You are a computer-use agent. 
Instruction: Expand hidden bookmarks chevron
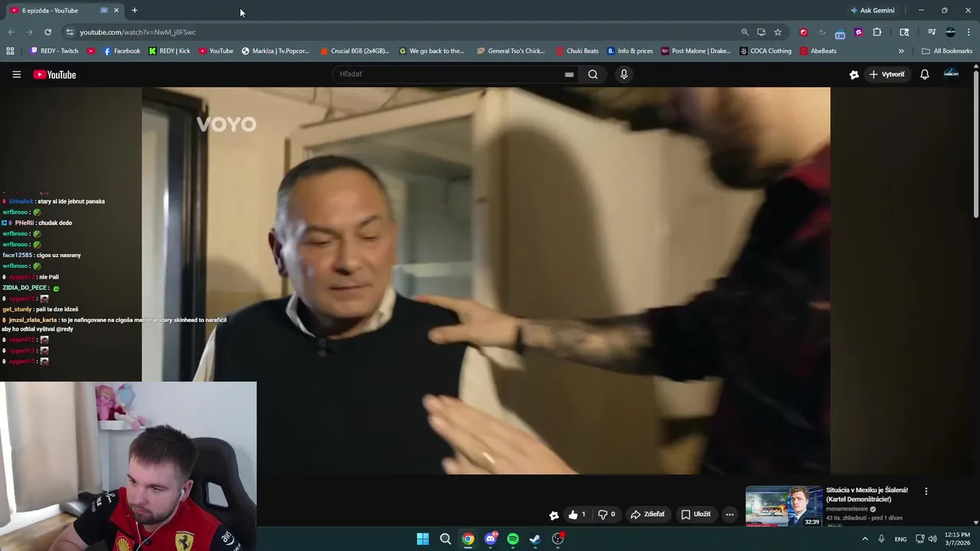[901, 51]
